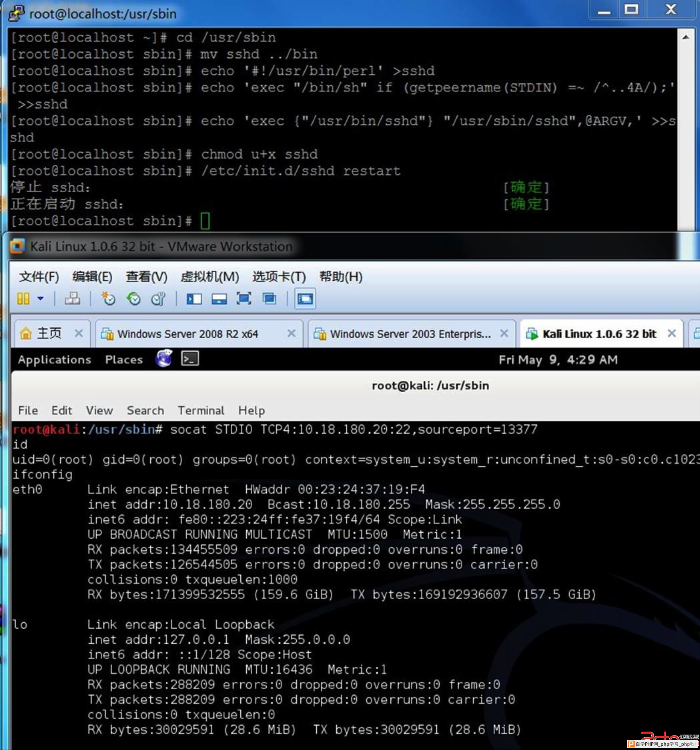Open the Kali terminal File menu
The height and width of the screenshot is (750, 700).
point(28,410)
